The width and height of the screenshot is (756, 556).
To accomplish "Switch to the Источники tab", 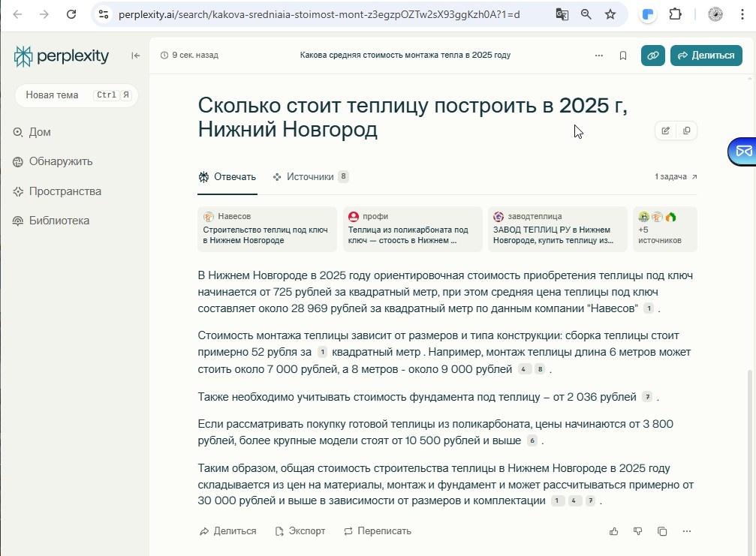I will [x=311, y=177].
